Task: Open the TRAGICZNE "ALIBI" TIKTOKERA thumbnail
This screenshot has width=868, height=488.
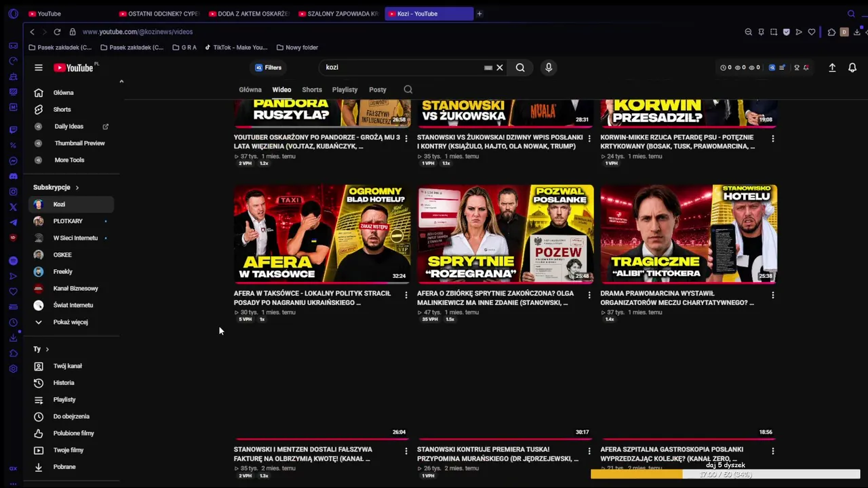Action: pos(688,234)
